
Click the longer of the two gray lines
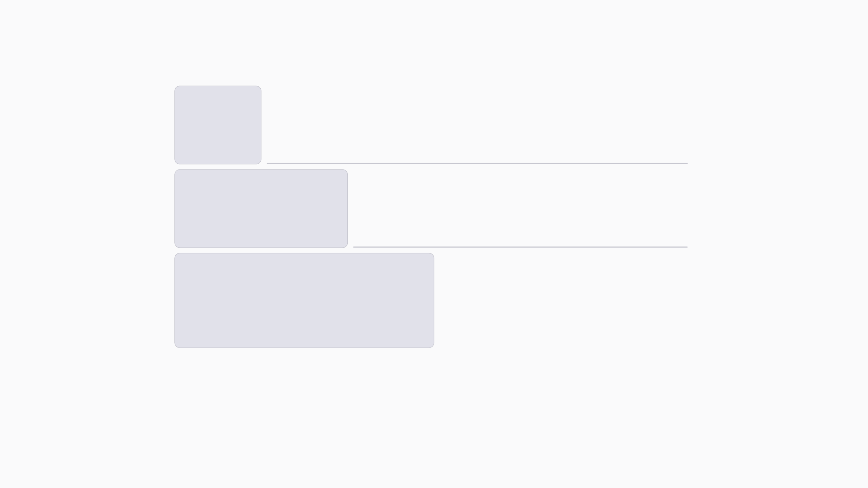[477, 163]
